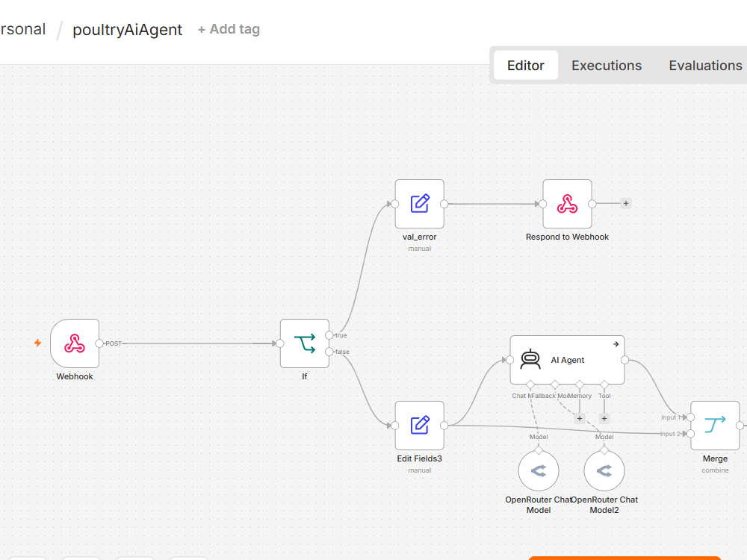Select the Webhook trigger node

(75, 343)
